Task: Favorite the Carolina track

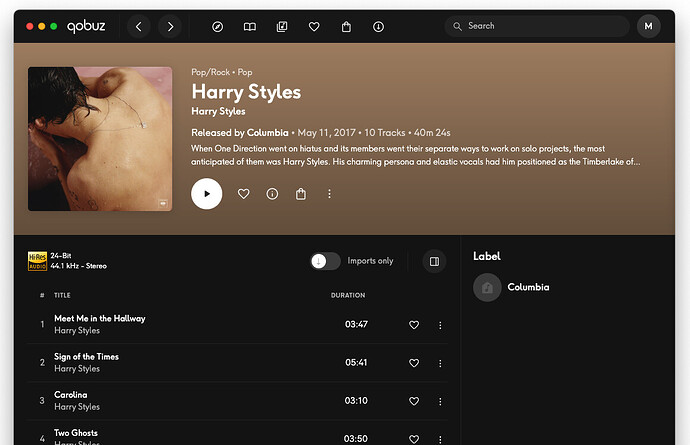Action: 414,401
